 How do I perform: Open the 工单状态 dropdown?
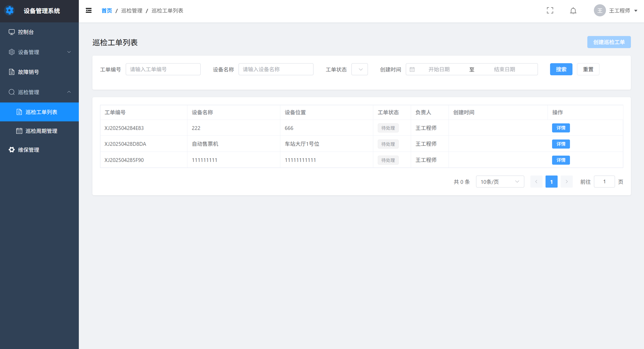(x=359, y=69)
